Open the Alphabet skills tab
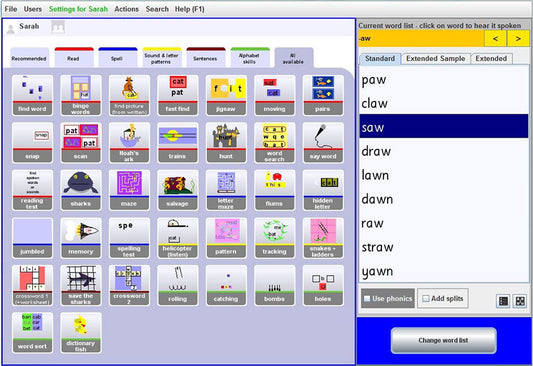This screenshot has width=533, height=366. pyautogui.click(x=250, y=58)
